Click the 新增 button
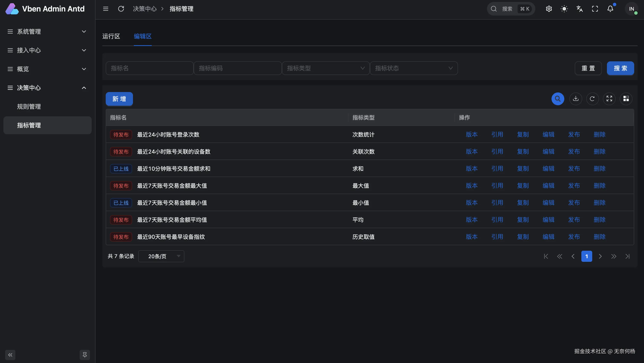 click(119, 99)
